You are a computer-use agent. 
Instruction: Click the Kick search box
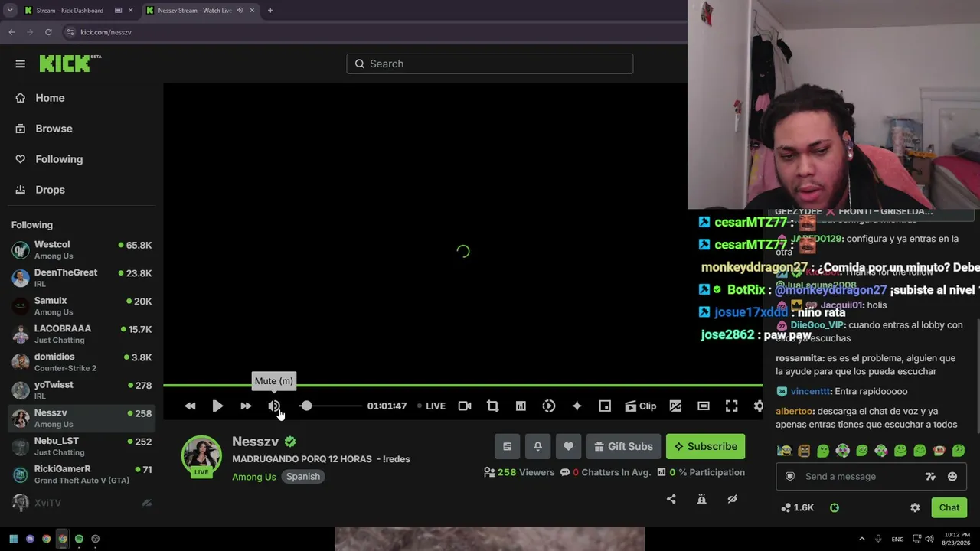[x=490, y=64]
